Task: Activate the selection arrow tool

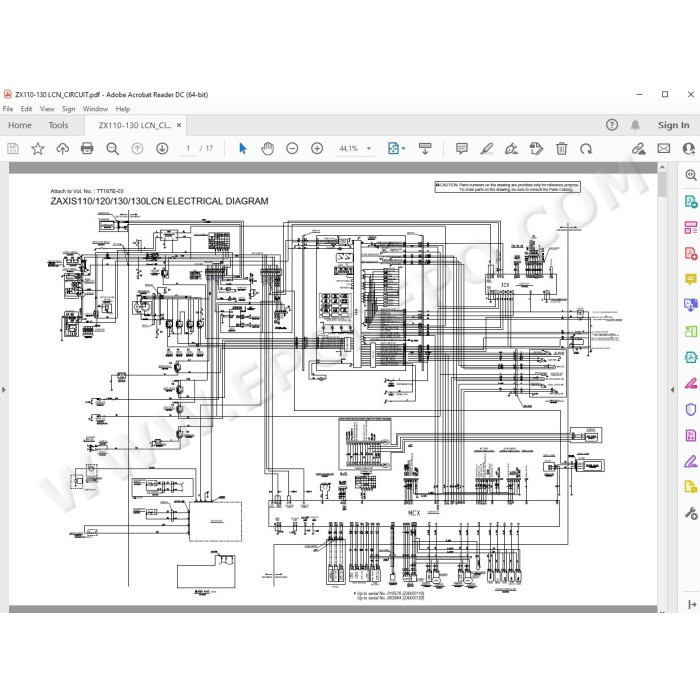Action: pyautogui.click(x=242, y=148)
